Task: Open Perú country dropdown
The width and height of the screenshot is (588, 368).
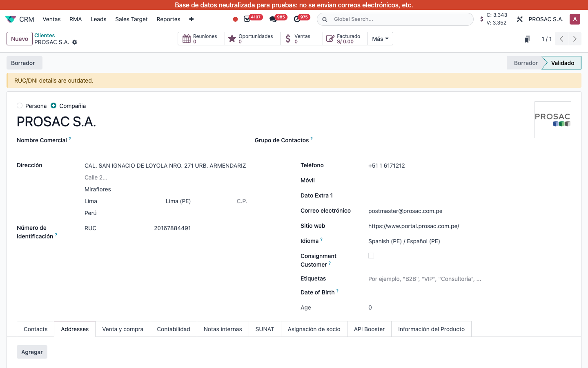Action: pyautogui.click(x=165, y=213)
